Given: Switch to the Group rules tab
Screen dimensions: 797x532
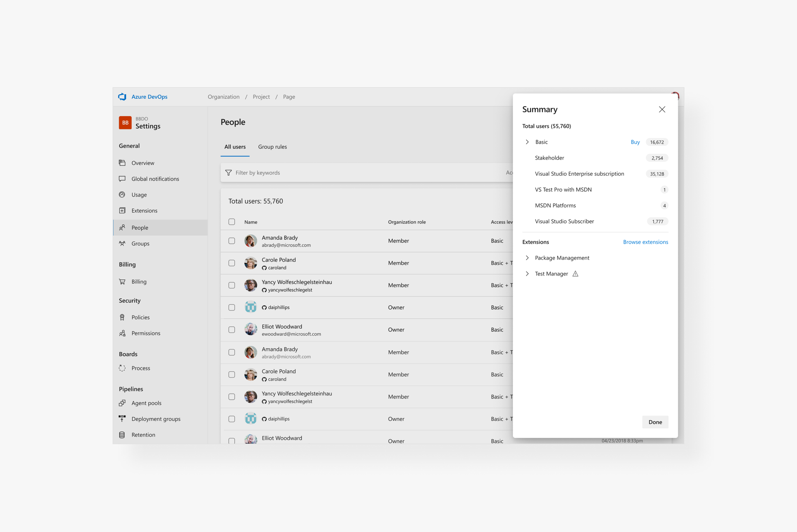Looking at the screenshot, I should tap(272, 147).
